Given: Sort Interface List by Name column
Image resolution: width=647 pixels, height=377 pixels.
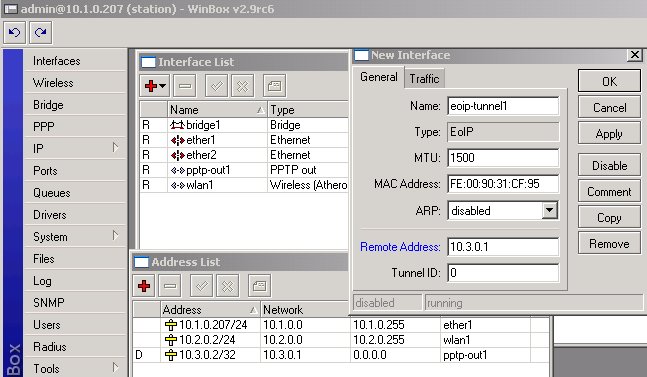Looking at the screenshot, I should [217, 110].
